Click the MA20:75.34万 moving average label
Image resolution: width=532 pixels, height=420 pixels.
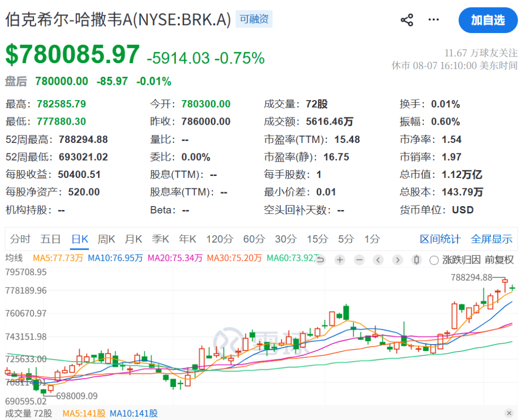175,258
